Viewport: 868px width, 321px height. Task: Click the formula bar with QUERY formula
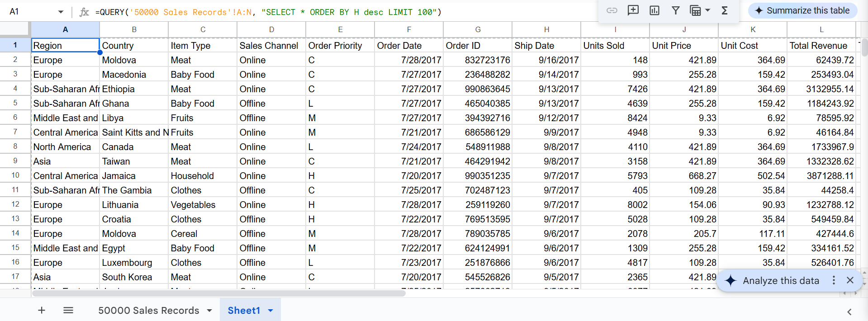click(x=344, y=12)
